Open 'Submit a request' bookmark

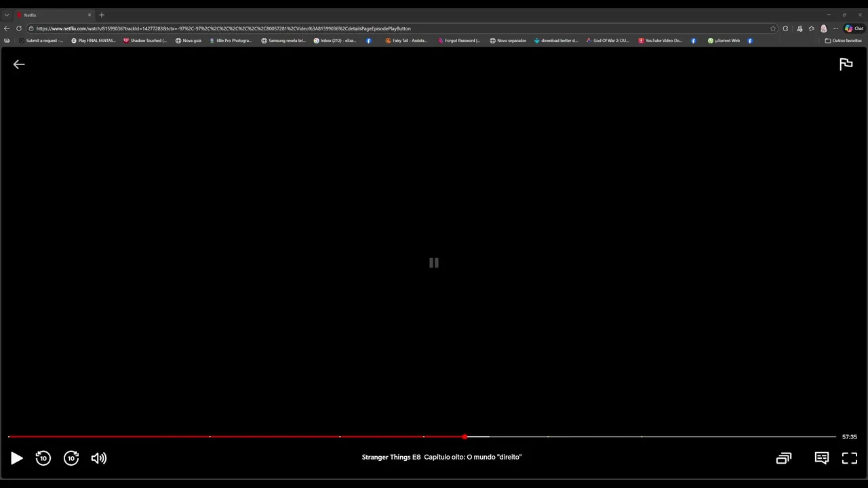41,41
